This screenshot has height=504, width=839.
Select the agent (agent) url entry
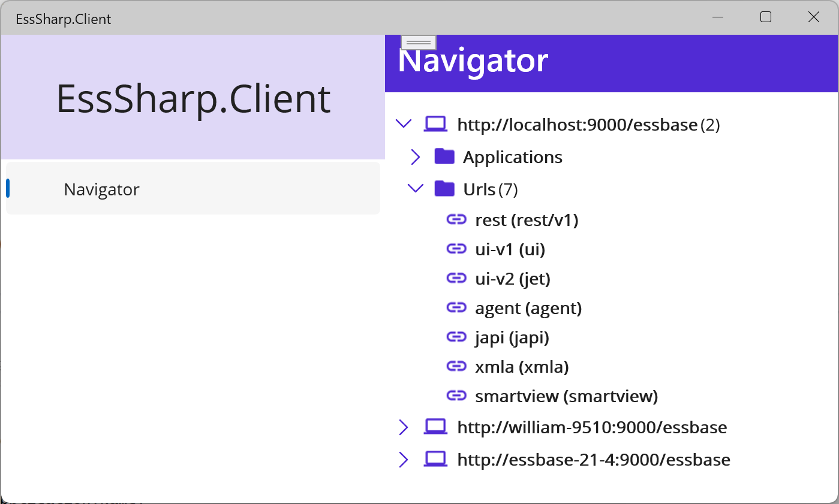pos(528,307)
